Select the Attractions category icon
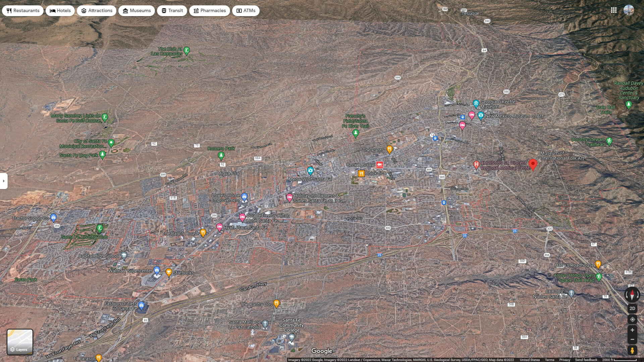 click(x=83, y=10)
